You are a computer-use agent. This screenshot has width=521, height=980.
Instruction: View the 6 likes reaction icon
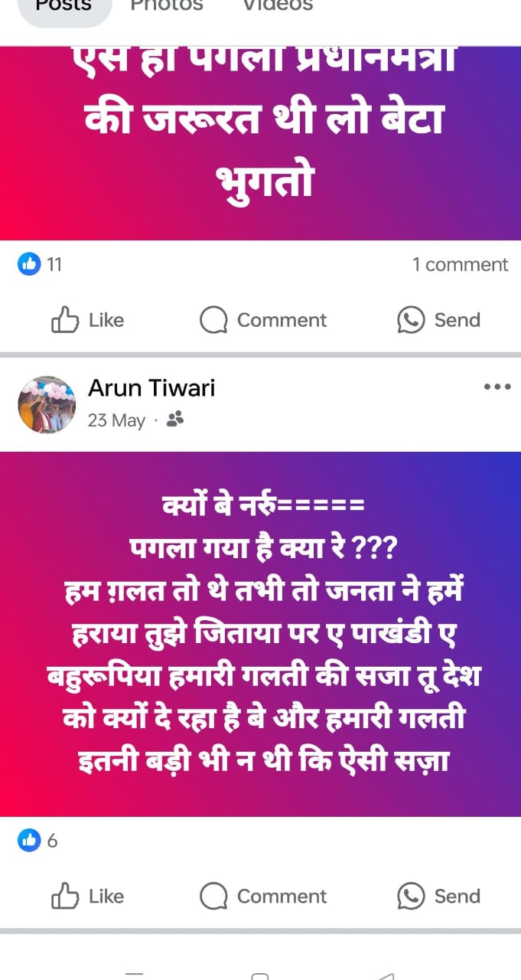28,841
